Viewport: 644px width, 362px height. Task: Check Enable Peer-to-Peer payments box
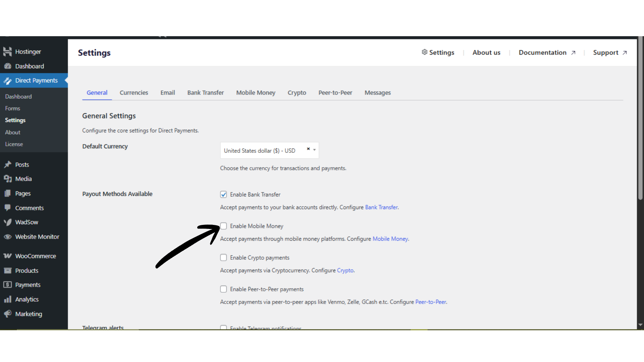[223, 289]
